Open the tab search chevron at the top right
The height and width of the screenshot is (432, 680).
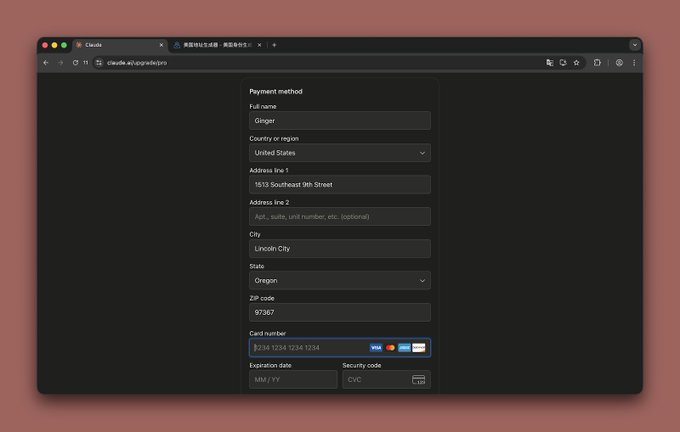[635, 45]
